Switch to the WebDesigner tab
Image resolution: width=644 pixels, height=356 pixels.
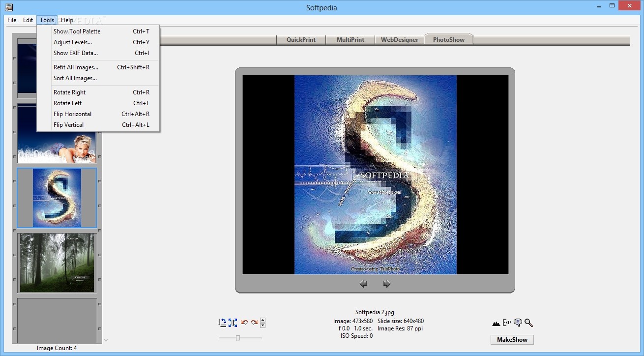point(400,40)
